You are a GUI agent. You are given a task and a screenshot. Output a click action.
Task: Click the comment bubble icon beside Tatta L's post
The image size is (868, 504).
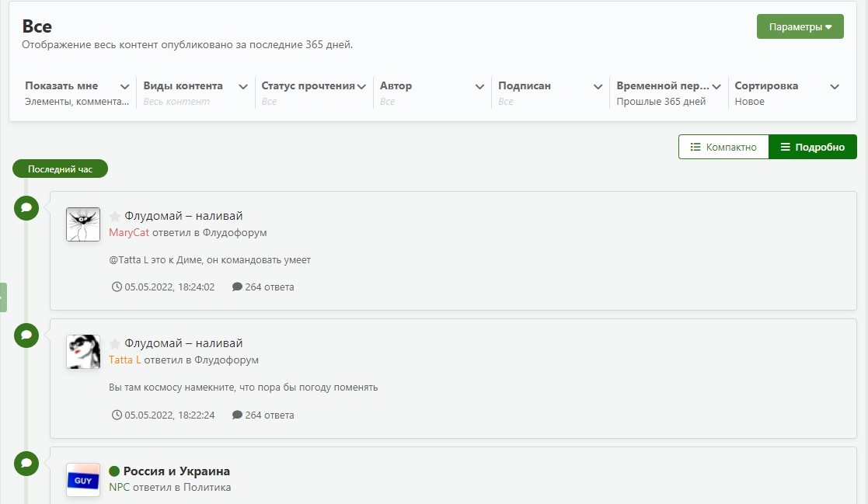click(26, 335)
